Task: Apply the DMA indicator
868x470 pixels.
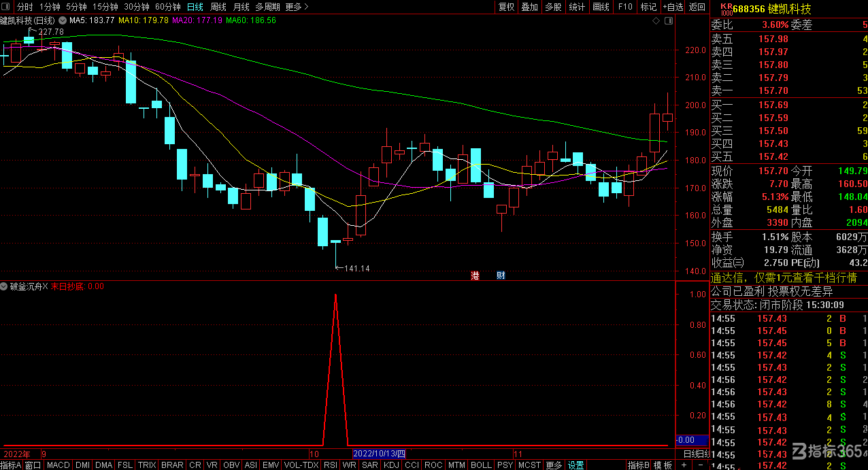Action: [104, 465]
